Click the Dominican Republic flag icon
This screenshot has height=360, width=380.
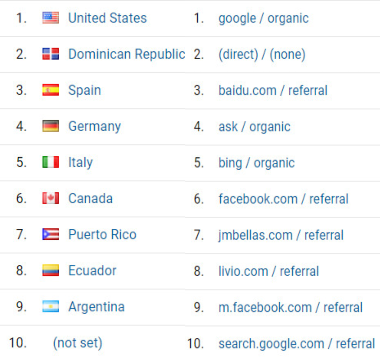(x=51, y=54)
